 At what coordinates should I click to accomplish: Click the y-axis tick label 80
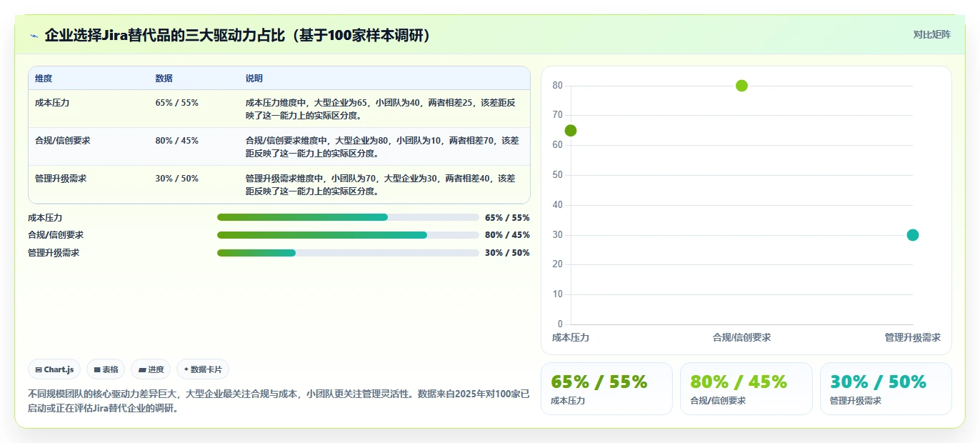coord(558,86)
